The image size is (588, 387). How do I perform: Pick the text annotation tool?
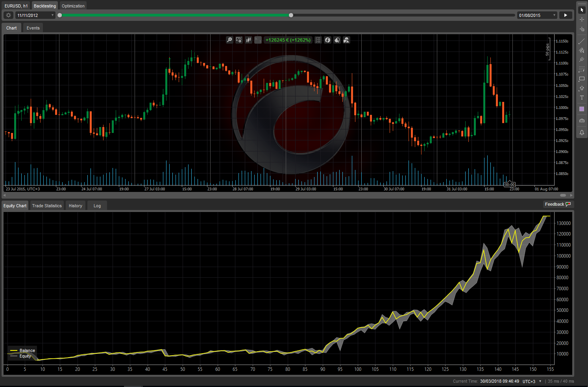[582, 98]
